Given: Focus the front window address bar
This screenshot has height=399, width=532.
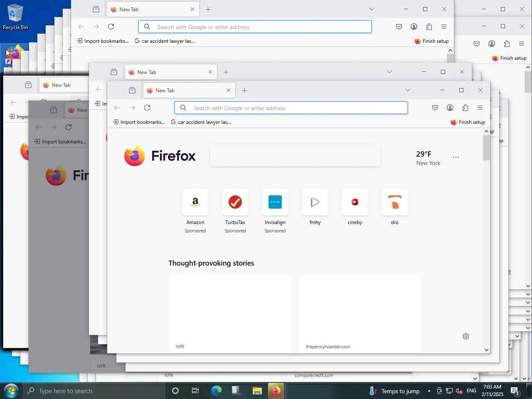Looking at the screenshot, I should [291, 108].
